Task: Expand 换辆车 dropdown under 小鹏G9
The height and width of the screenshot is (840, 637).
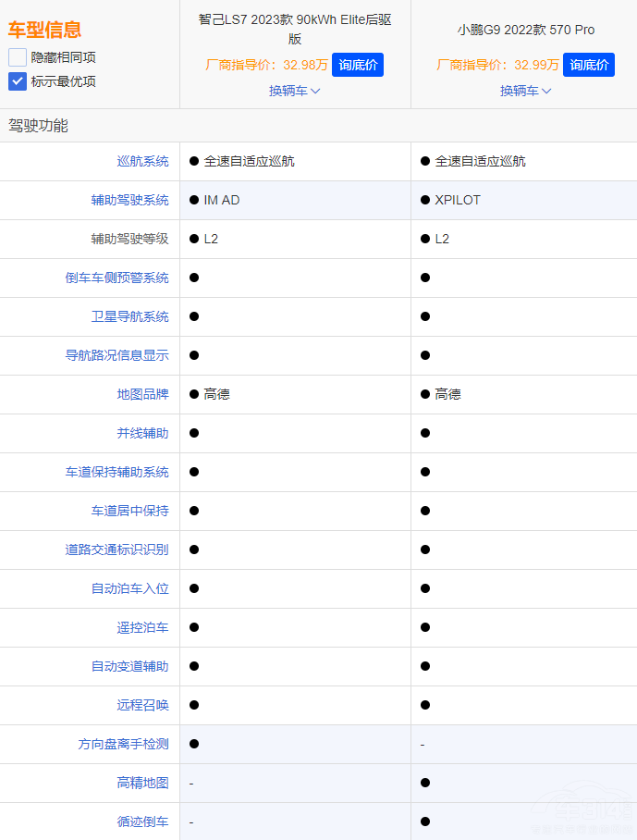Action: click(x=525, y=91)
